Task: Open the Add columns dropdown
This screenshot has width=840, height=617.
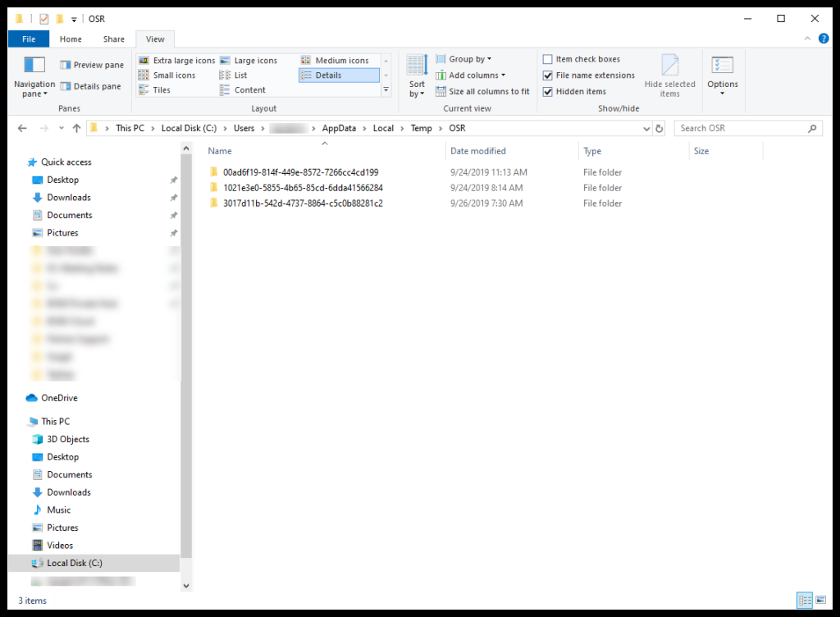Action: point(470,75)
